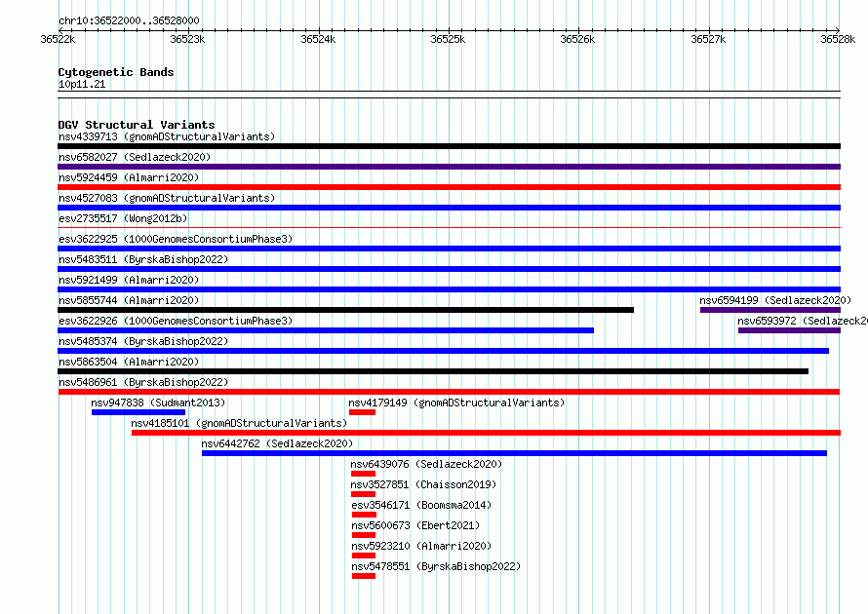The height and width of the screenshot is (614, 868).
Task: Select esv3622926 1000Genomes variant label
Action: 176,321
